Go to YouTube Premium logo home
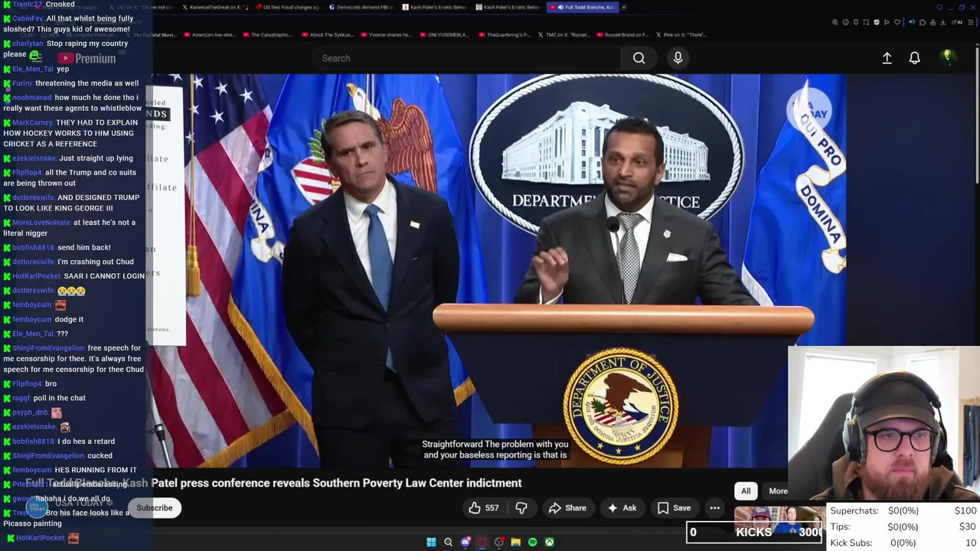 pos(87,58)
